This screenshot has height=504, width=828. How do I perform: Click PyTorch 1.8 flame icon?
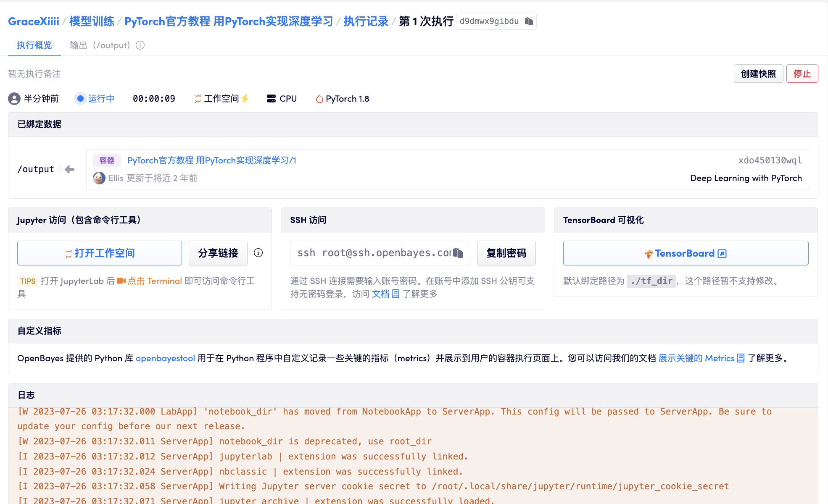pos(319,99)
